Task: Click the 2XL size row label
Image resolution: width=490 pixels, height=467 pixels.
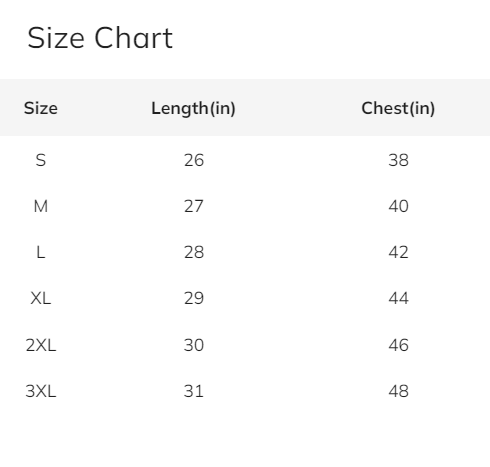Action: point(41,345)
